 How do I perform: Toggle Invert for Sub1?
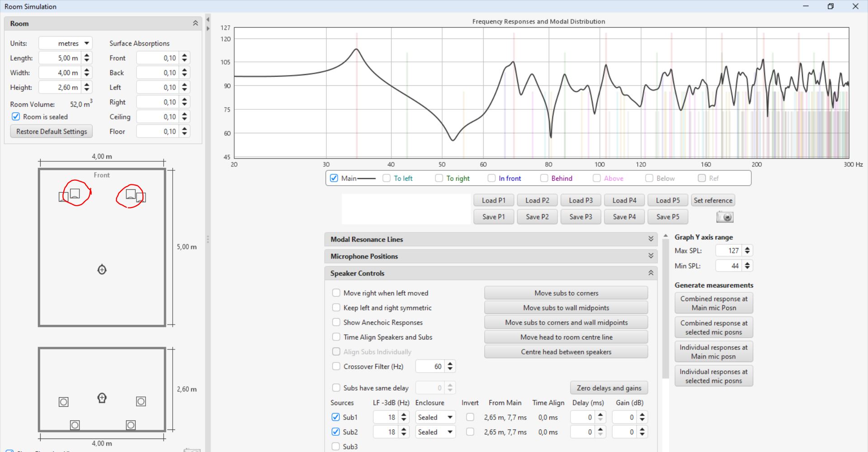(x=470, y=417)
